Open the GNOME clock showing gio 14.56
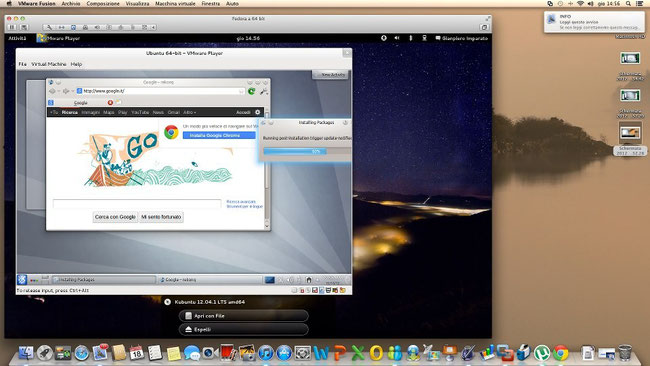650x366 pixels. click(x=248, y=38)
